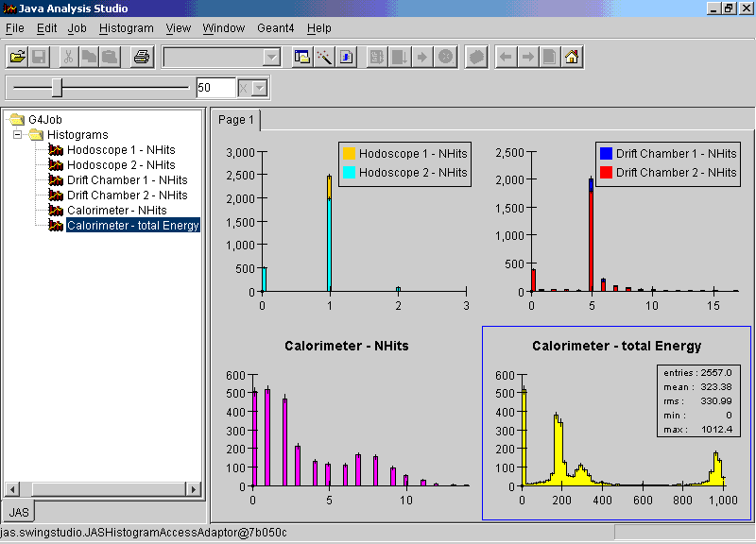Screen dimensions: 756x544
Task: Click the open file folder toolbar icon
Action: click(17, 57)
